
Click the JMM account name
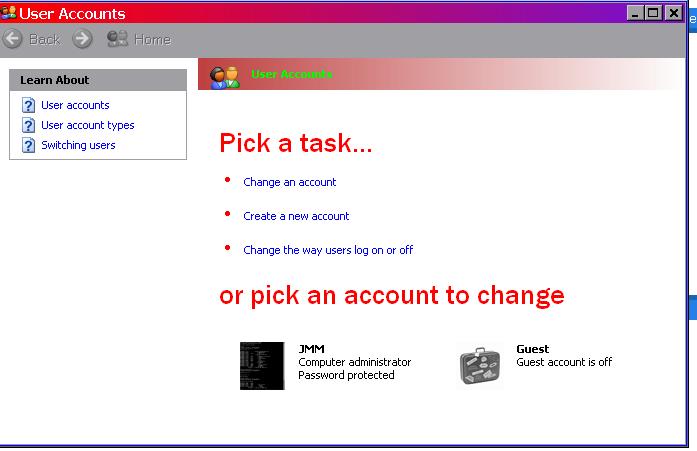[311, 349]
